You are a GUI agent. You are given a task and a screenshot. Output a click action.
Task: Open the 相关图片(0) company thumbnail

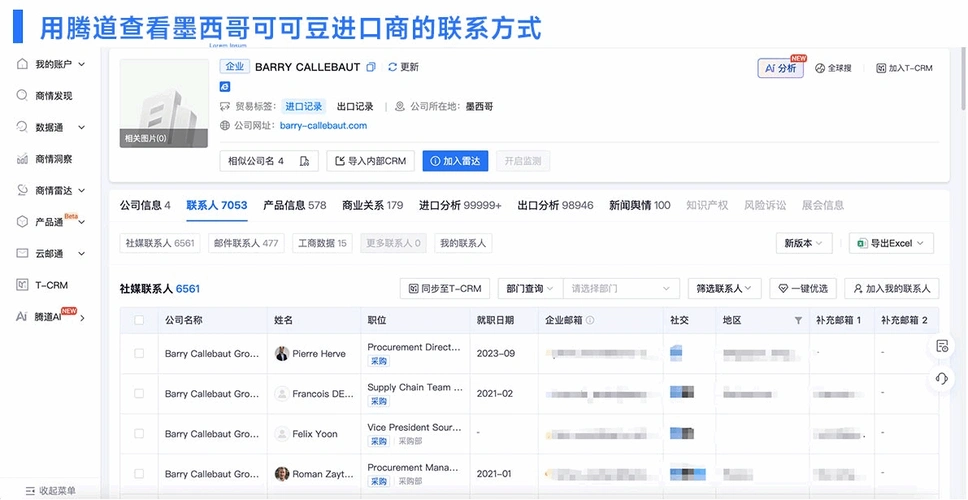(x=164, y=103)
